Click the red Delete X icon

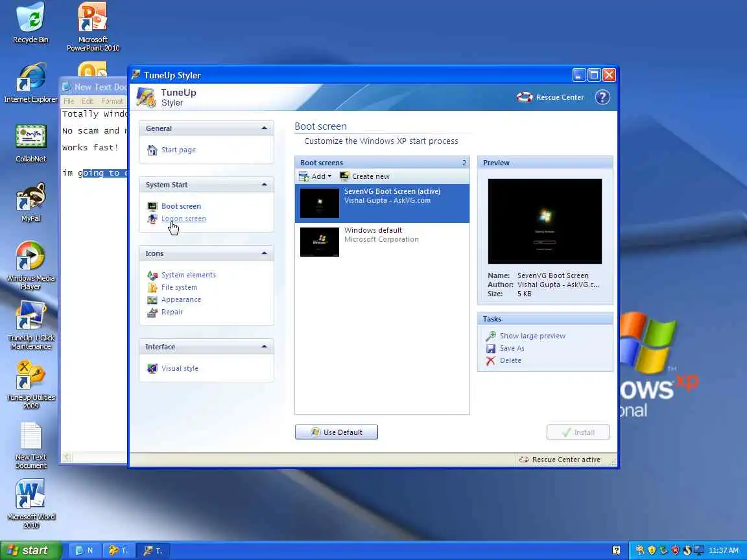[491, 360]
